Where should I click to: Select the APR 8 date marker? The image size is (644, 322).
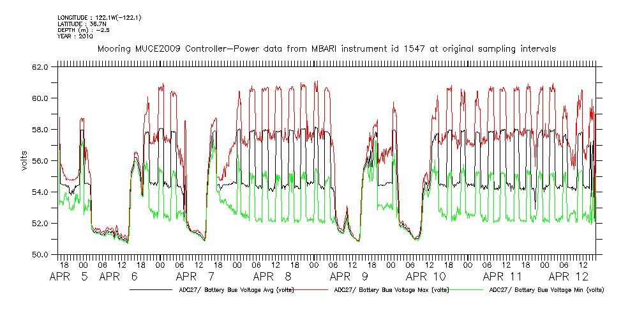(x=273, y=277)
